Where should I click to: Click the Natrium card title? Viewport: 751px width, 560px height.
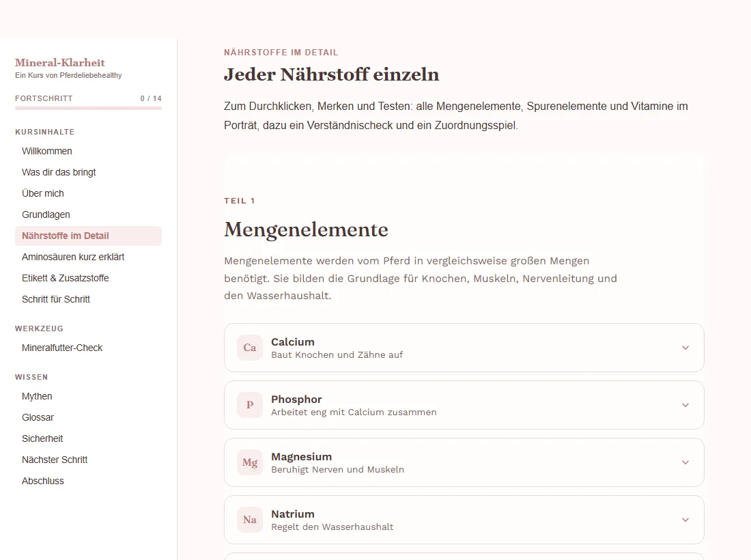tap(293, 514)
